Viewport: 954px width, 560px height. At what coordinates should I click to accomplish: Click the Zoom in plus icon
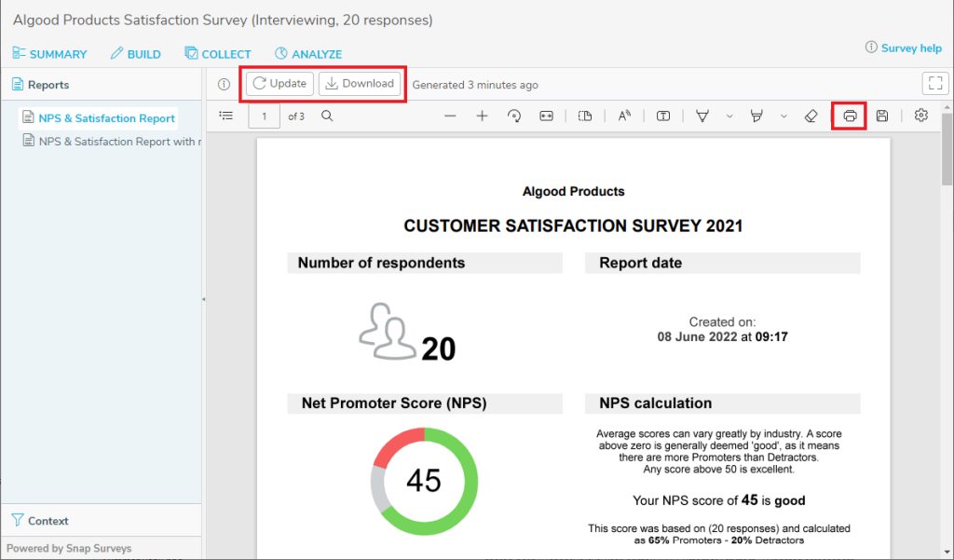(482, 116)
